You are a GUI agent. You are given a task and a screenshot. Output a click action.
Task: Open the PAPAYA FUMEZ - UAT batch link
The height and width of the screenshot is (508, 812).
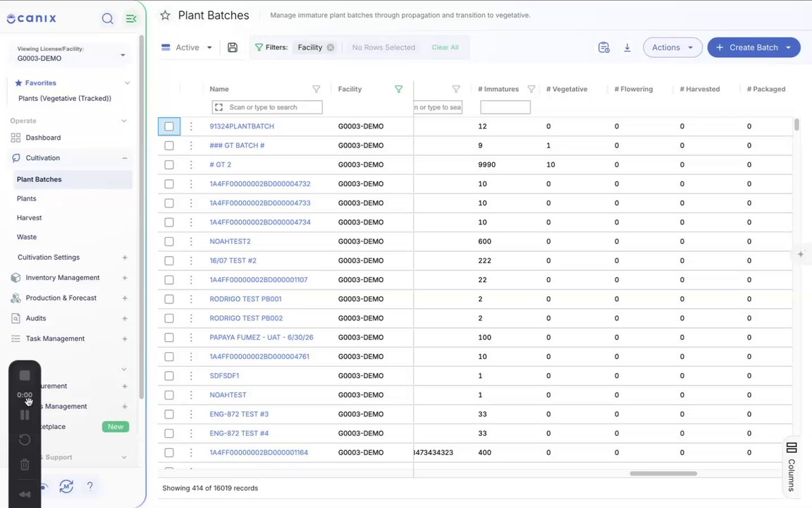pyautogui.click(x=262, y=337)
